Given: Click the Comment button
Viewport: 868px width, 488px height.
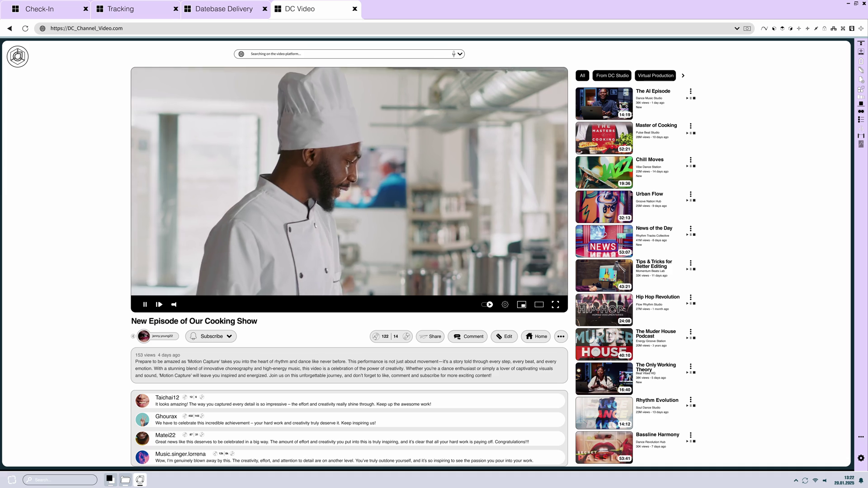Looking at the screenshot, I should pyautogui.click(x=467, y=336).
